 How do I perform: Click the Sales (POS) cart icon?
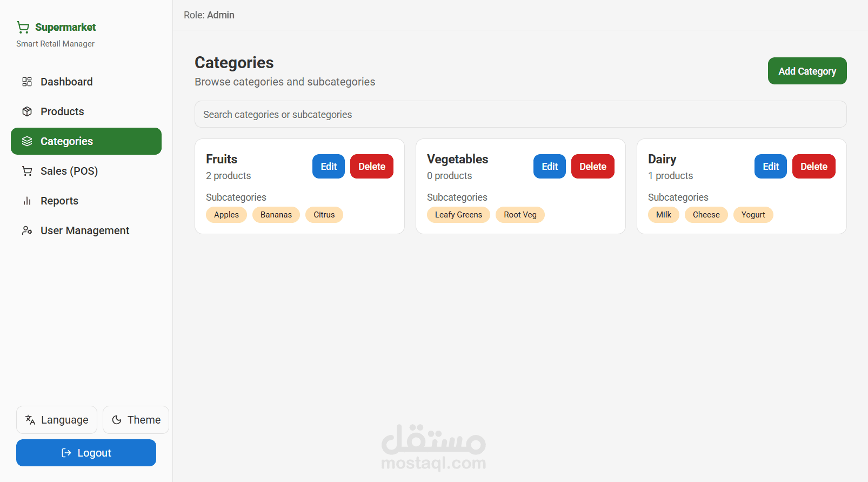(27, 171)
